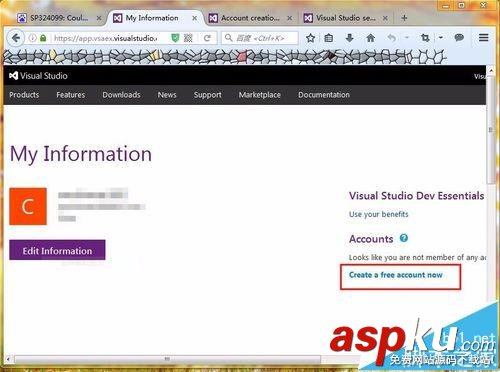Click the horizontal scrollbar thumb
Viewport: 500px width, 372px height.
pos(167,359)
